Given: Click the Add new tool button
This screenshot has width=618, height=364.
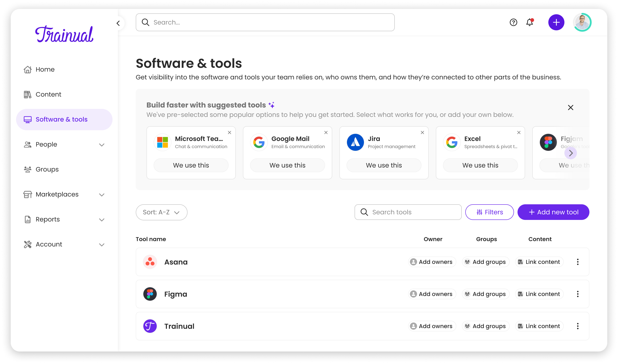Looking at the screenshot, I should [553, 212].
